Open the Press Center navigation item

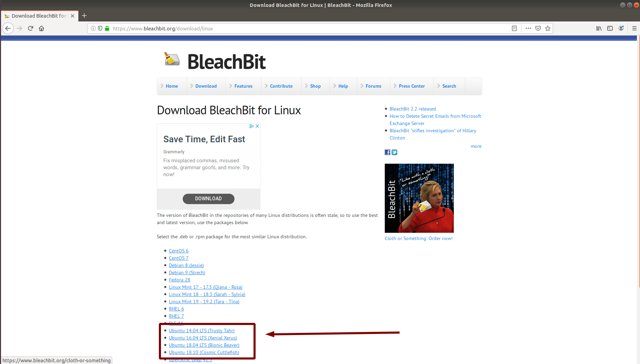(412, 86)
